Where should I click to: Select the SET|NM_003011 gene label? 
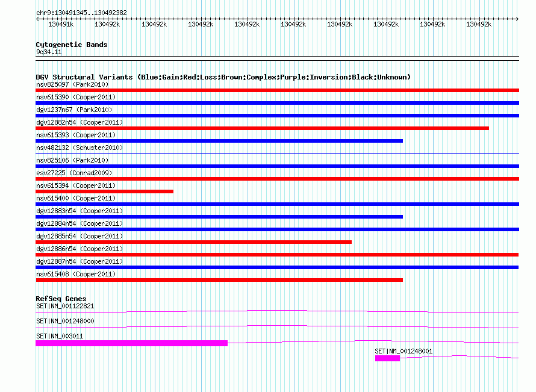[x=60, y=336]
